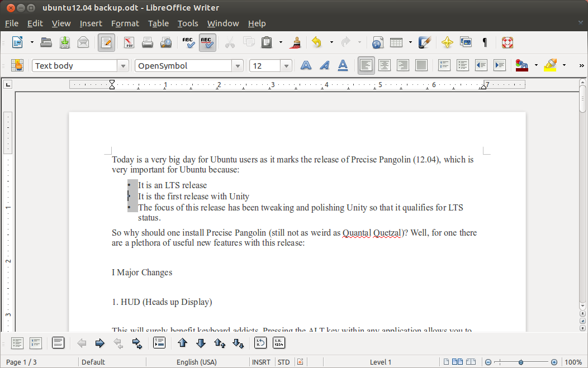
Task: Save the document with Save icon
Action: (x=64, y=42)
